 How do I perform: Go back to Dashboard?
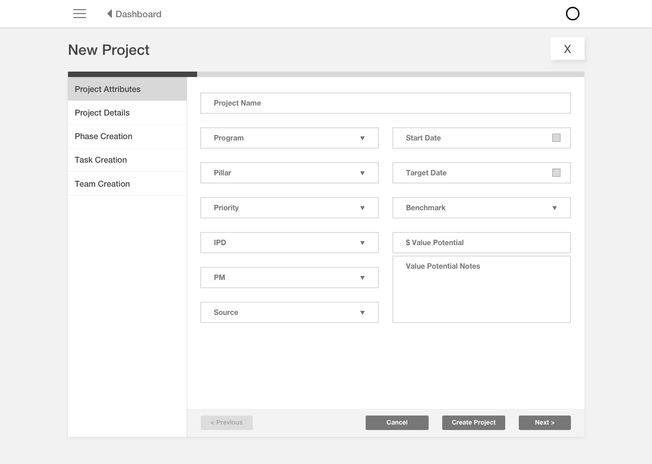[x=134, y=14]
